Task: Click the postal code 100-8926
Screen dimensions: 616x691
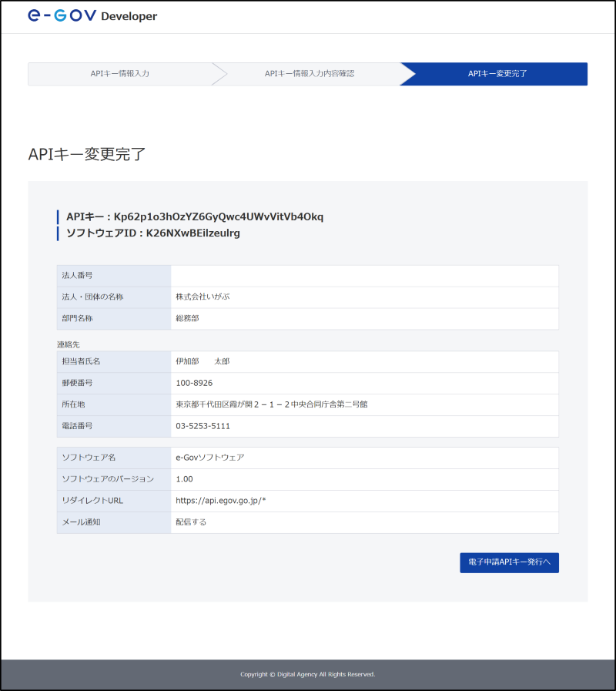Action: tap(194, 383)
